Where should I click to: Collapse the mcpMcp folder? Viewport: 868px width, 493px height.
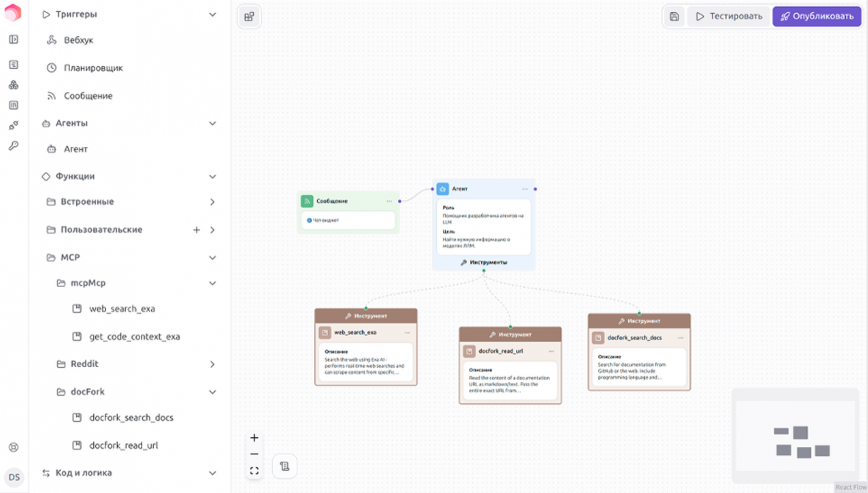(213, 283)
